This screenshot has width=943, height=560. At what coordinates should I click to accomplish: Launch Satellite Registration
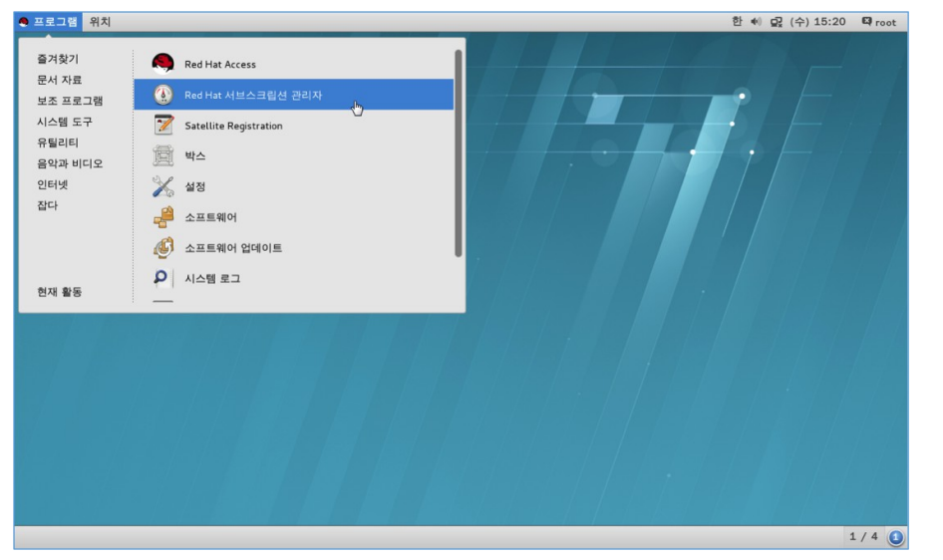(293, 125)
